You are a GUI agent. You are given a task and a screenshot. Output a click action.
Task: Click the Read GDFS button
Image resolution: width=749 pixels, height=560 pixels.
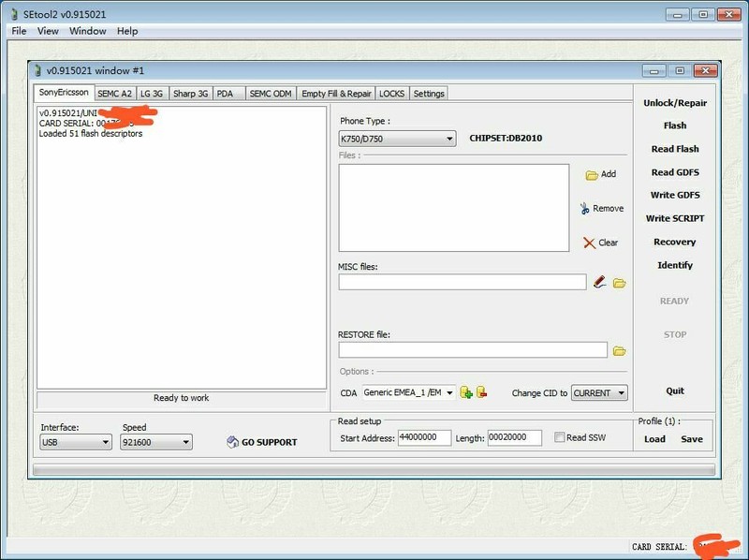[675, 172]
